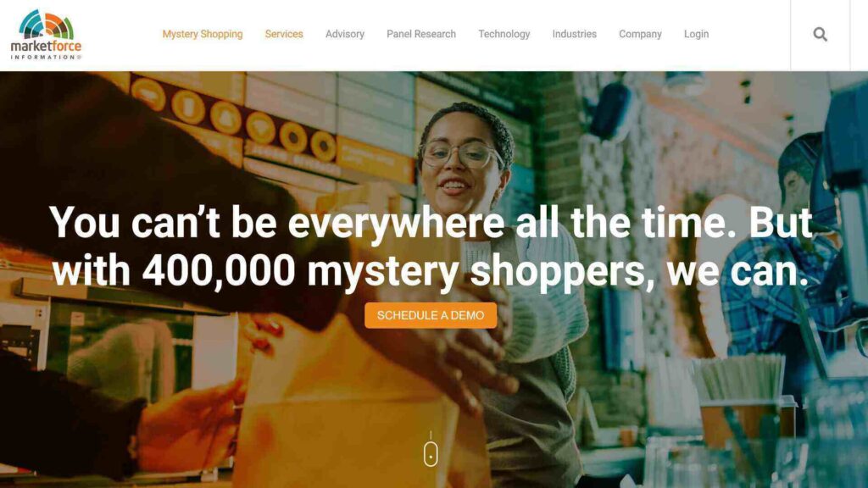This screenshot has height=488, width=868.
Task: Click the scroll-down mouse icon
Action: click(431, 454)
